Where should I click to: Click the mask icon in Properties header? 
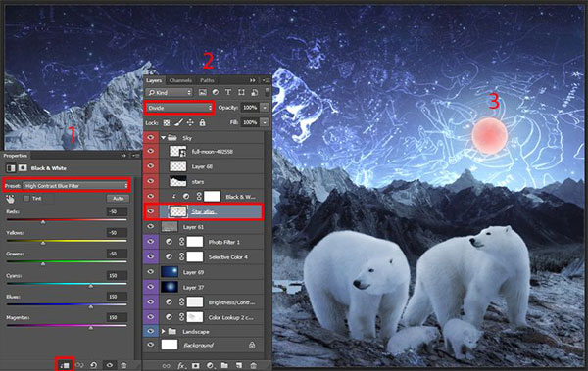tap(23, 168)
